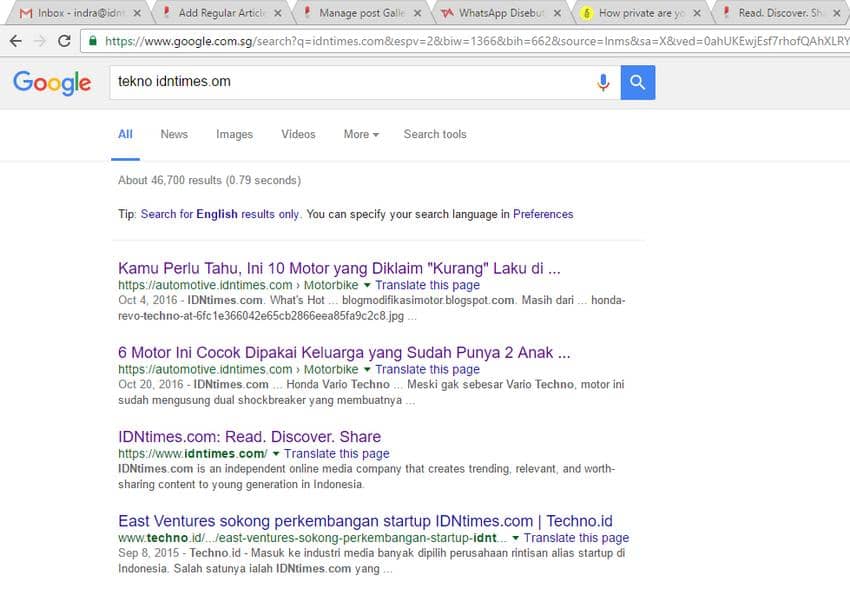
Task: Expand arrow beside techno.id result URL
Action: coord(516,538)
